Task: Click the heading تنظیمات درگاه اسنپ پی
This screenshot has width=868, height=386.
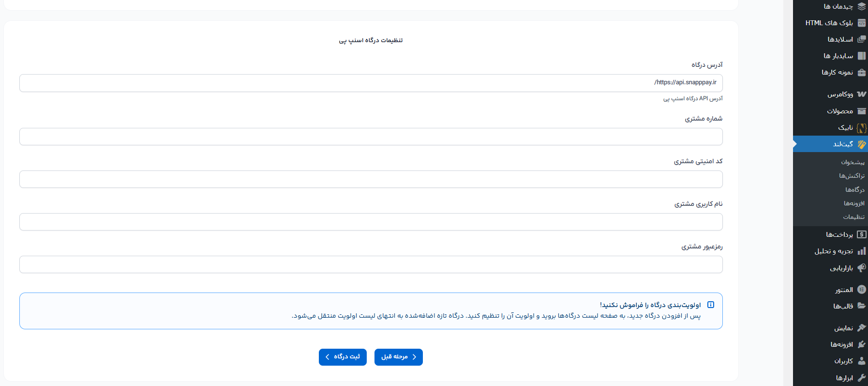Action: pos(371,40)
